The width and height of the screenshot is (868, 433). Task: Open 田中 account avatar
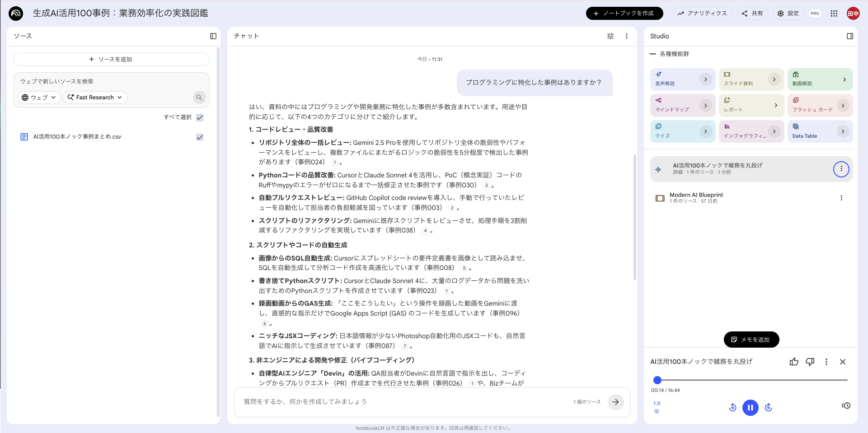tap(853, 14)
